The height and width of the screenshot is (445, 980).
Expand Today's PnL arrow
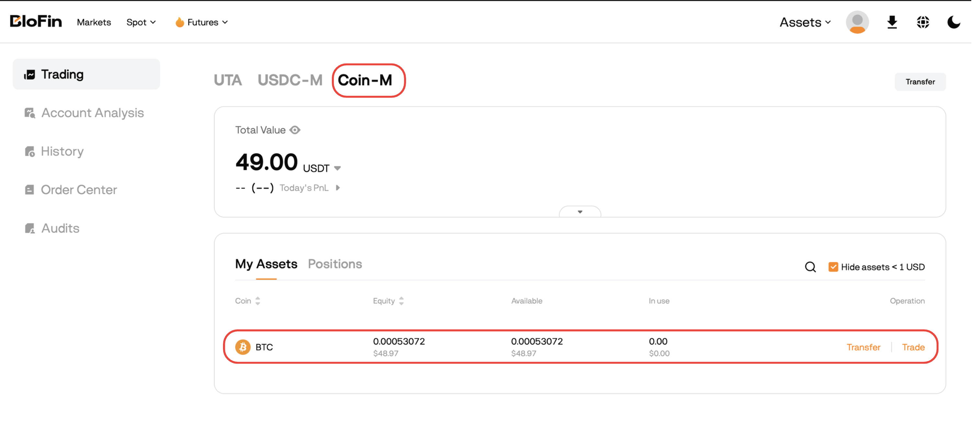pos(338,188)
